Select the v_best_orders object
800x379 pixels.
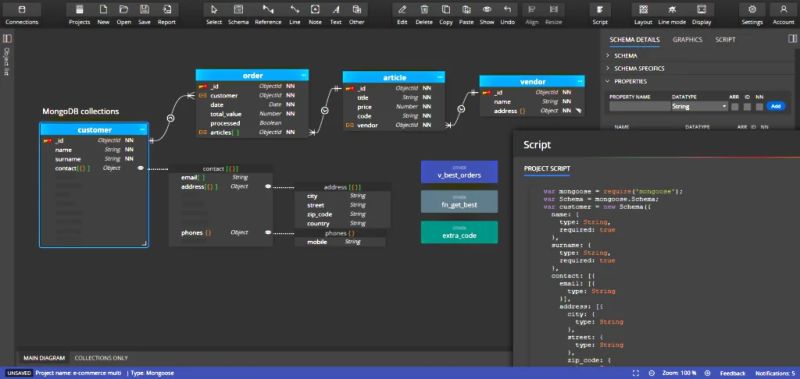coord(459,172)
